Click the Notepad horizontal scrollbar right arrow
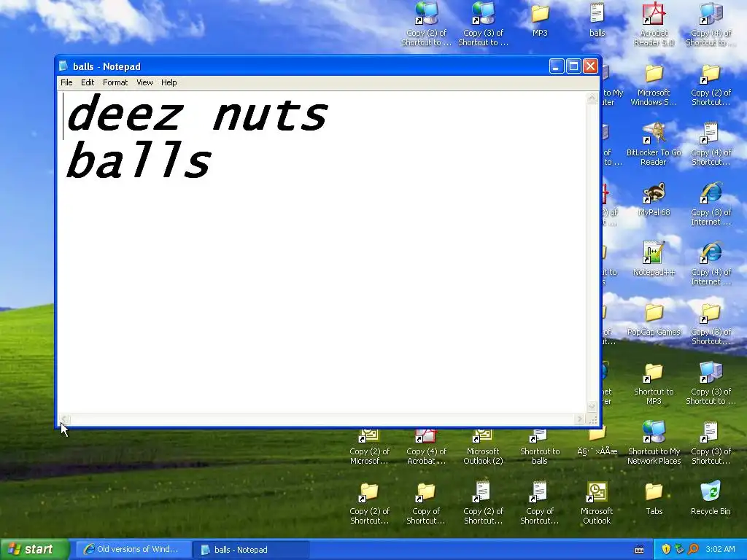Screen dimensions: 747x560 (x=579, y=419)
